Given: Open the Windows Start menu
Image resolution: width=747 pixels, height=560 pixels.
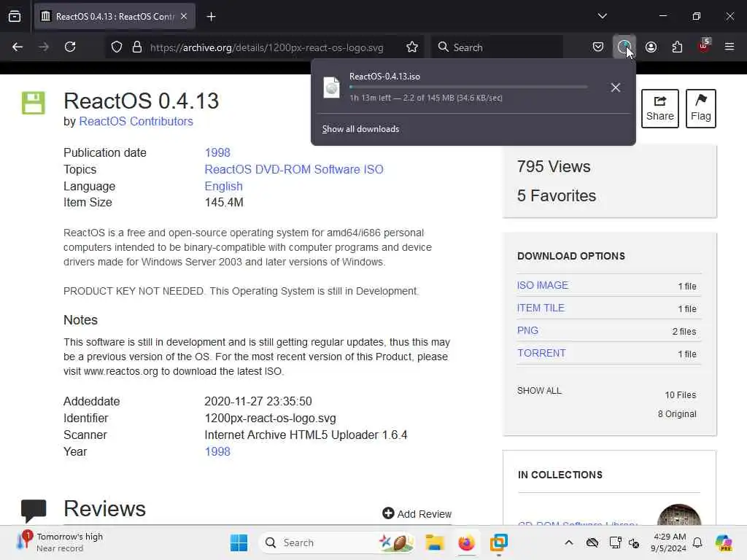Looking at the screenshot, I should [239, 542].
